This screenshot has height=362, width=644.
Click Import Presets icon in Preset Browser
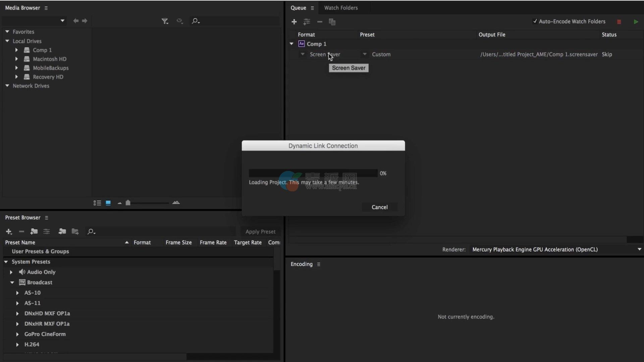62,232
